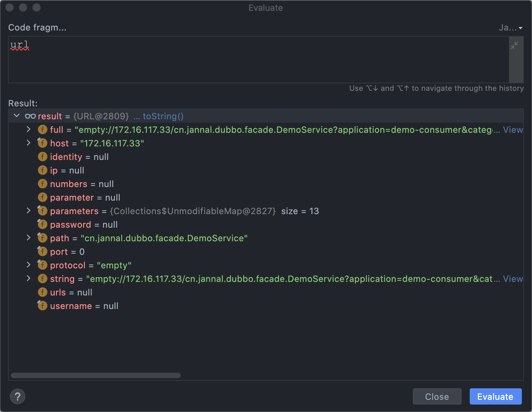Click the horizontal scrollbar in results
The image size is (532, 412).
click(x=96, y=375)
